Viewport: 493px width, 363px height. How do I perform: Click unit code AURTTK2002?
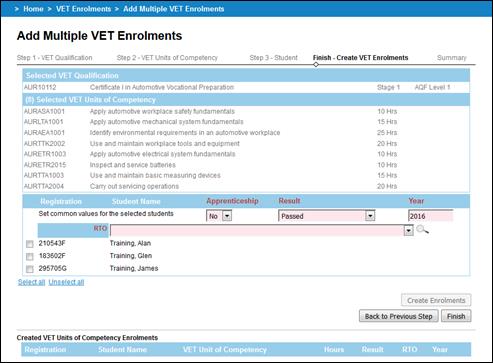[x=44, y=144]
